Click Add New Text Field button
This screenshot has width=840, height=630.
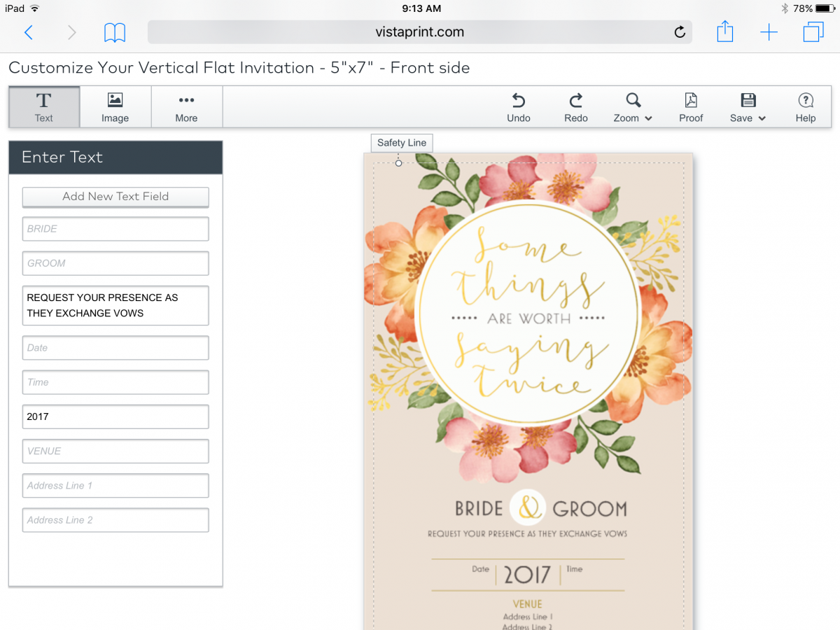click(115, 197)
